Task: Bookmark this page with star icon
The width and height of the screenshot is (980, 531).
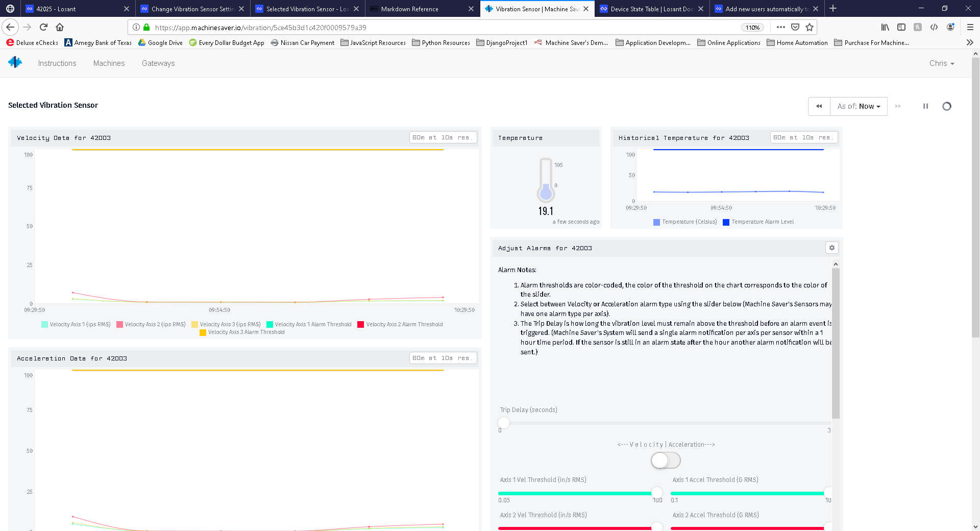Action: click(x=810, y=27)
